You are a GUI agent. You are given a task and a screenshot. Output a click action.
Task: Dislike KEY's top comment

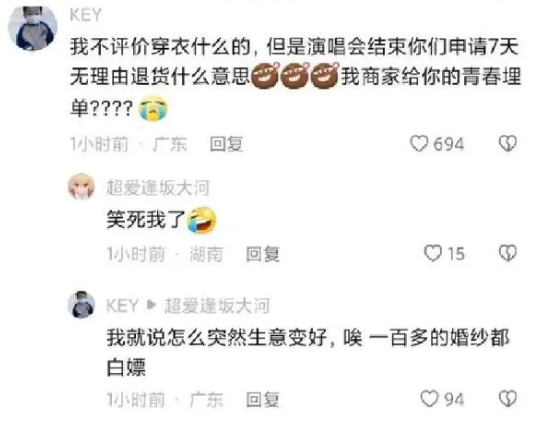click(508, 143)
